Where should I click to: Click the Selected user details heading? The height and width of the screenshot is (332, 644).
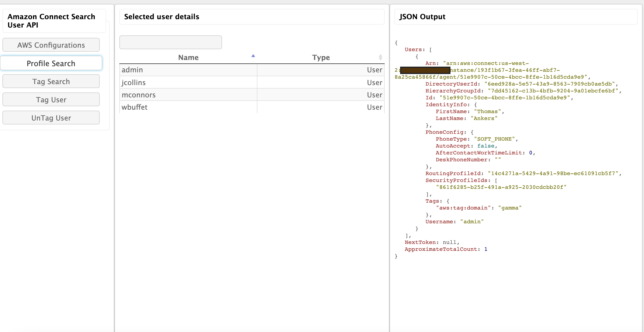pos(162,17)
